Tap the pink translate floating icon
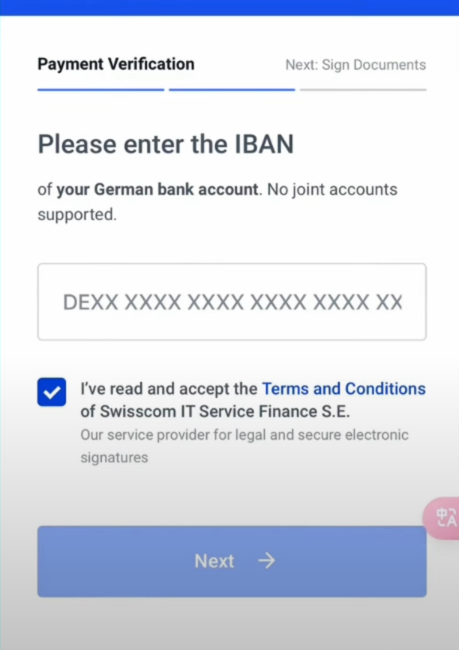The width and height of the screenshot is (459, 650). pos(444,518)
